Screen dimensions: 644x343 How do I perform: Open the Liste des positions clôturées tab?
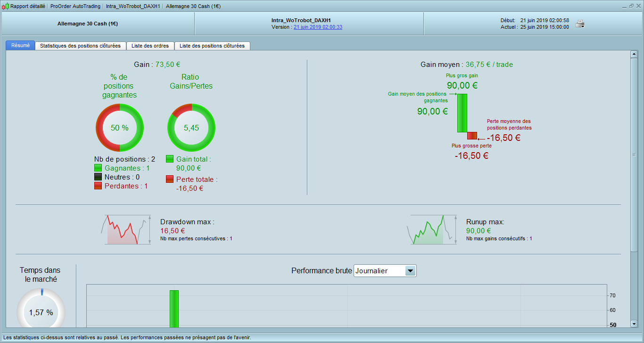coord(212,46)
